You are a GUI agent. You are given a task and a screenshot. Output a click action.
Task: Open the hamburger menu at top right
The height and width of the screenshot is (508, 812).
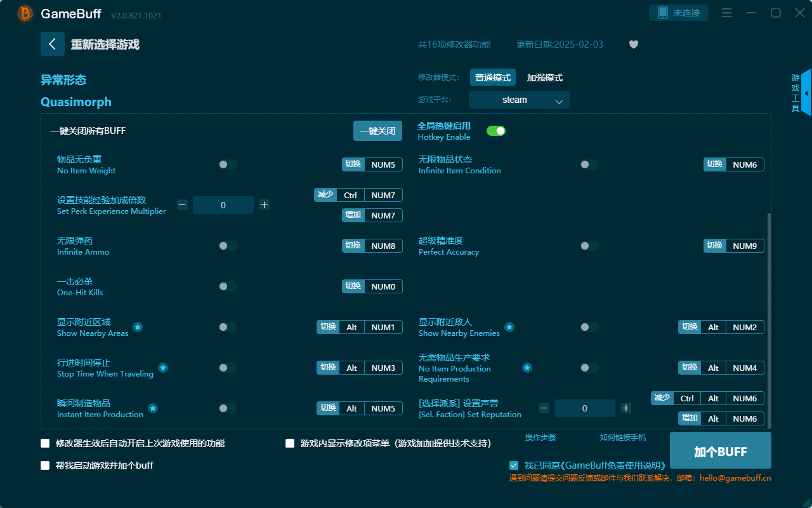coord(726,13)
